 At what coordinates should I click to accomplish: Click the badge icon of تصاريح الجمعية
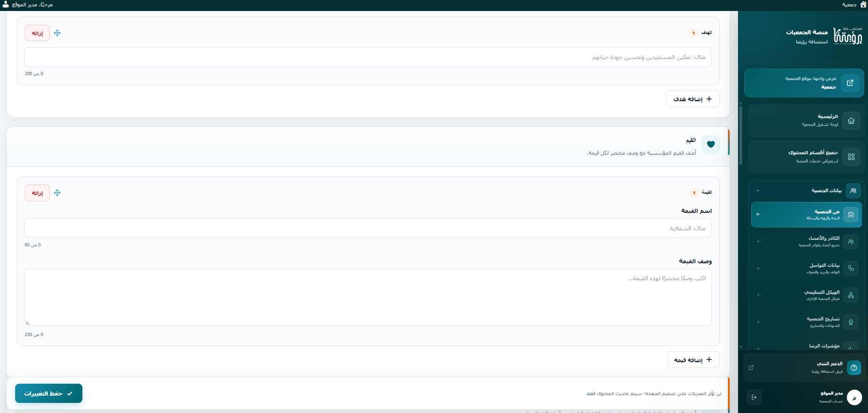click(851, 322)
